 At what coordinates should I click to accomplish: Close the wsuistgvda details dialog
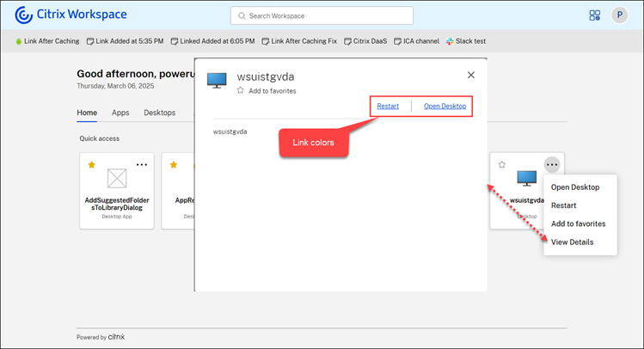click(x=470, y=75)
